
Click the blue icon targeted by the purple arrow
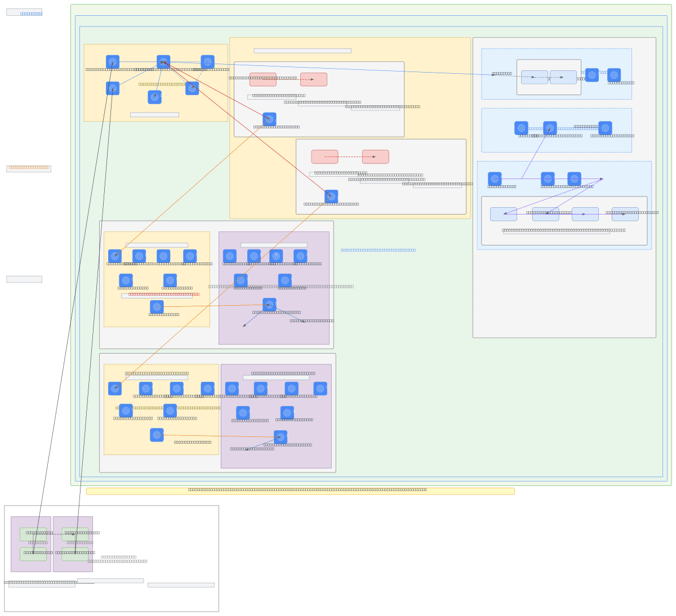(550, 128)
